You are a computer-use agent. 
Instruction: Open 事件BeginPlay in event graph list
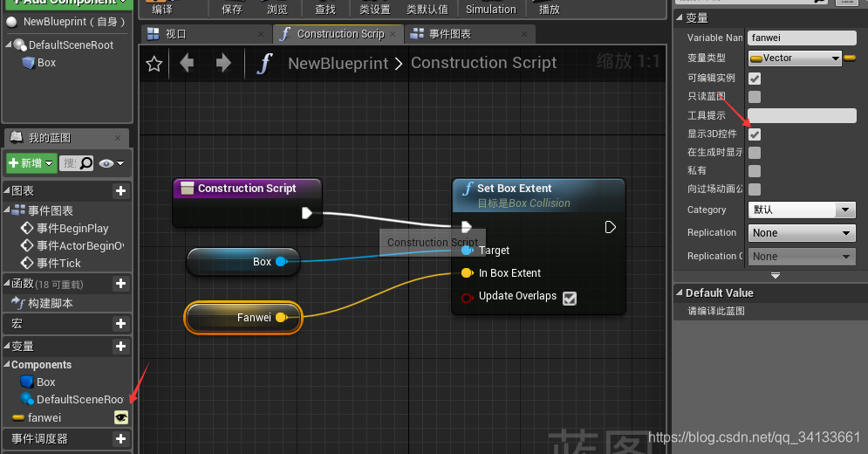tap(72, 228)
